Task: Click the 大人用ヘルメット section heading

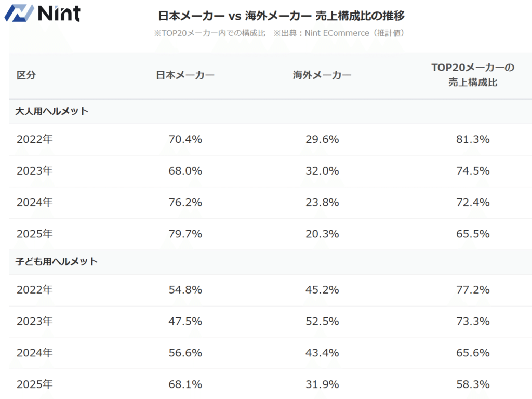Action: pos(52,111)
